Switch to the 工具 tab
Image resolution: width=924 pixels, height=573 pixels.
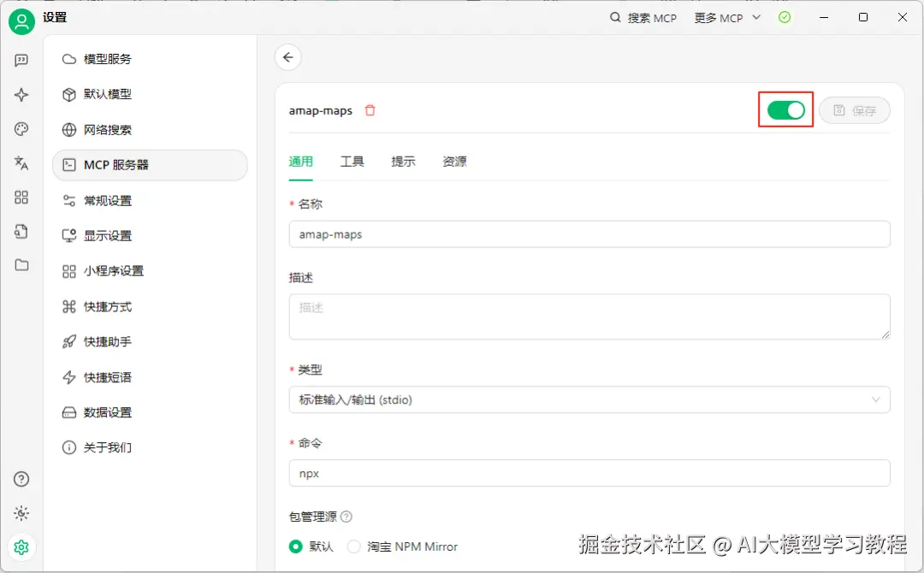pos(352,161)
